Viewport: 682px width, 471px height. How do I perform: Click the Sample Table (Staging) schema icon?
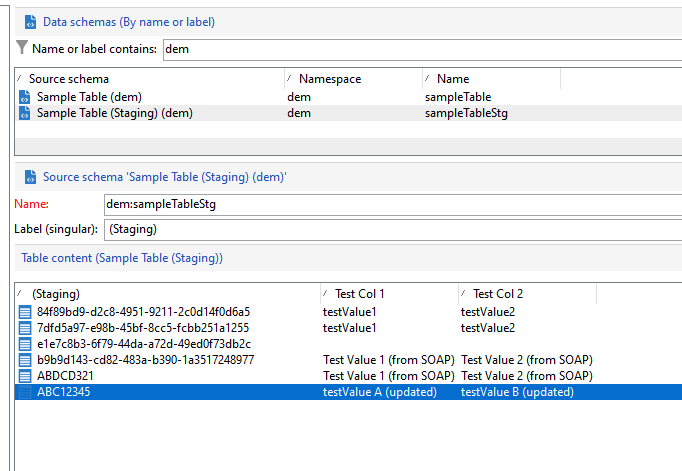coord(25,113)
